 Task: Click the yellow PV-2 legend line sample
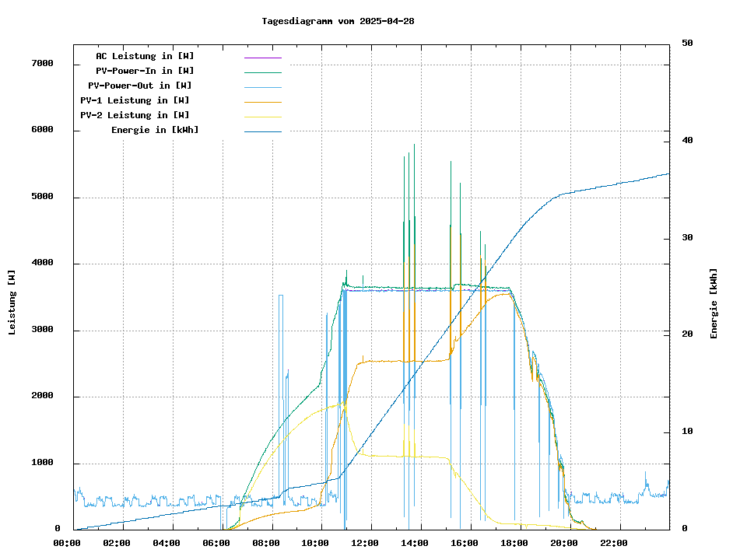(263, 117)
